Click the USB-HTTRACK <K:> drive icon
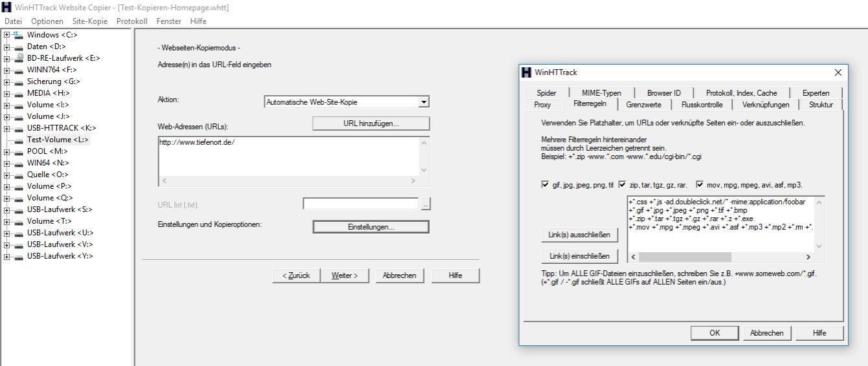Viewport: 868px width, 366px height. (19, 128)
